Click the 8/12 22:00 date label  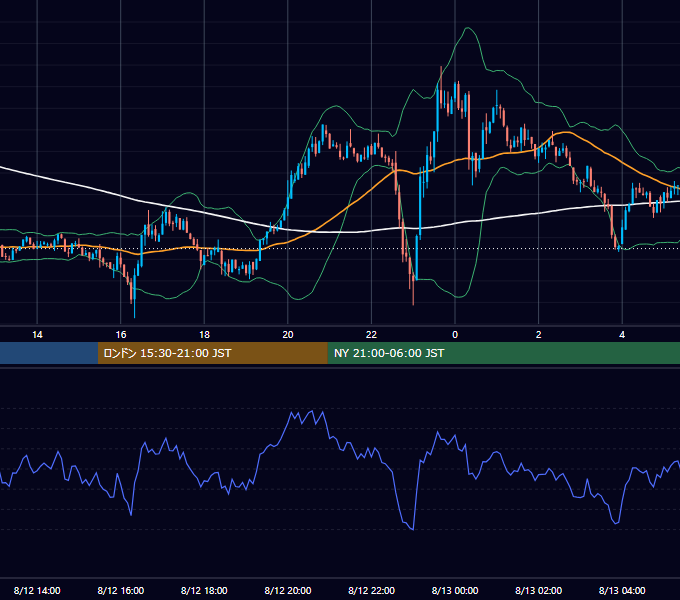(371, 590)
